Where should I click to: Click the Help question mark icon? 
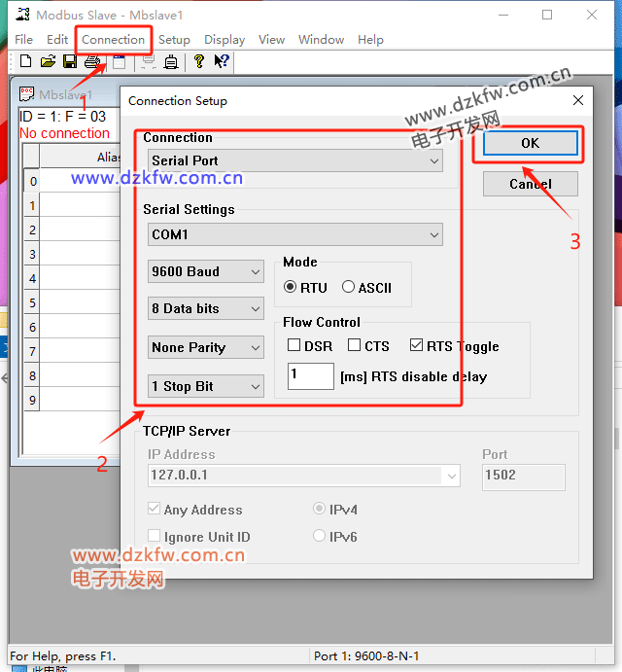coord(199,62)
